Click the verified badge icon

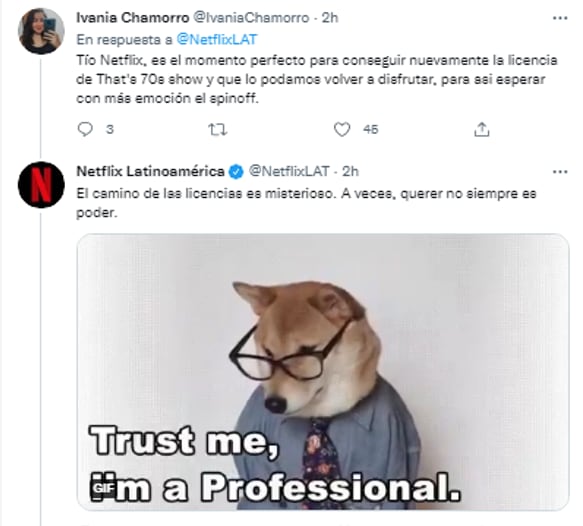[236, 172]
